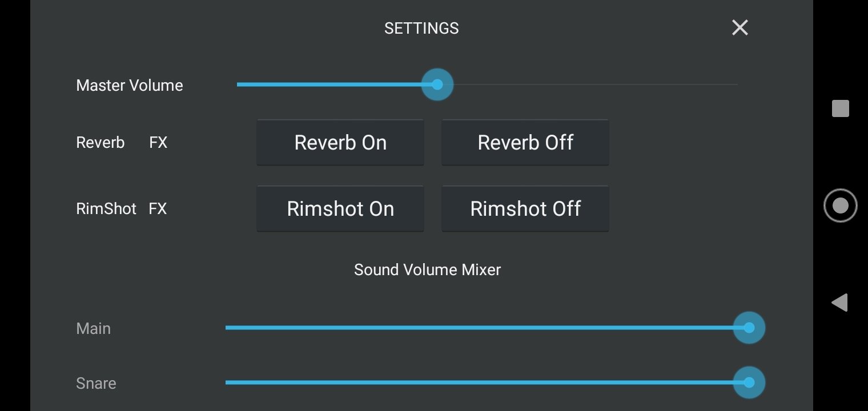
Task: Click the Snare label in mixer
Action: coord(96,383)
